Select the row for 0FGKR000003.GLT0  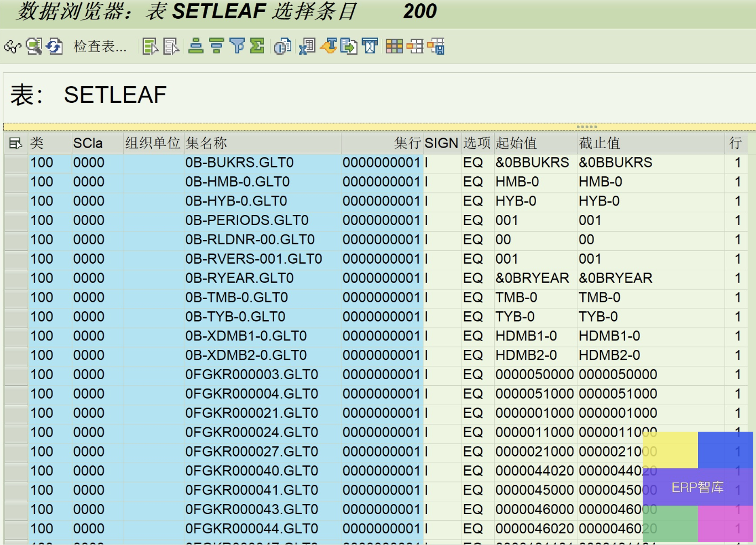[15, 375]
